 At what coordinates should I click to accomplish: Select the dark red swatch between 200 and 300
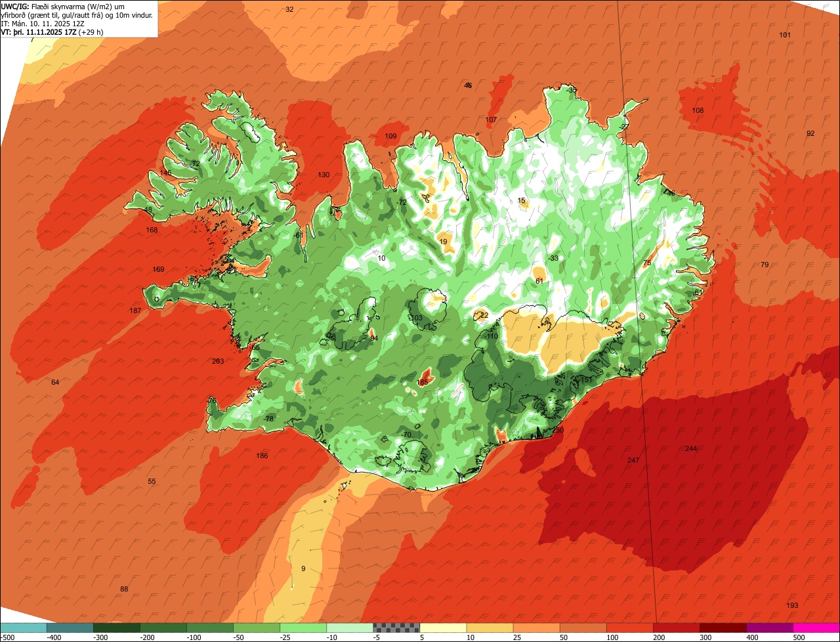point(676,628)
